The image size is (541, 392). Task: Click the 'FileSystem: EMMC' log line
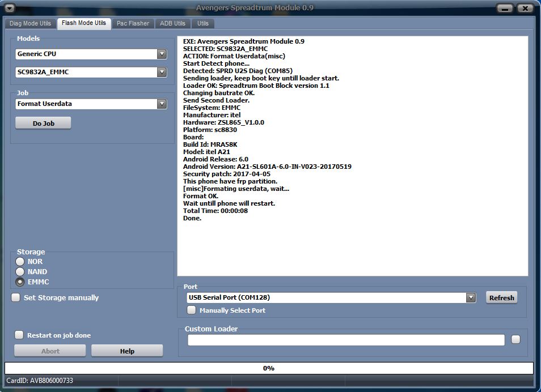[x=212, y=108]
